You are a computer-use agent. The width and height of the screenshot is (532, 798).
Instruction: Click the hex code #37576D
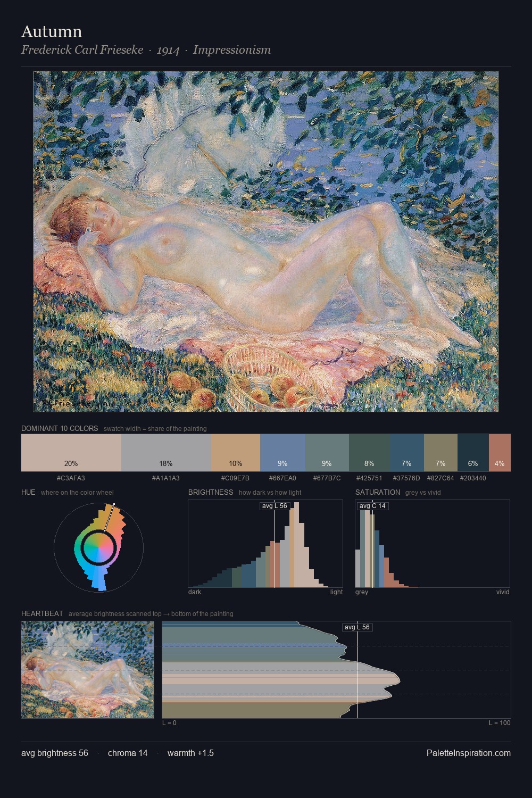[406, 478]
